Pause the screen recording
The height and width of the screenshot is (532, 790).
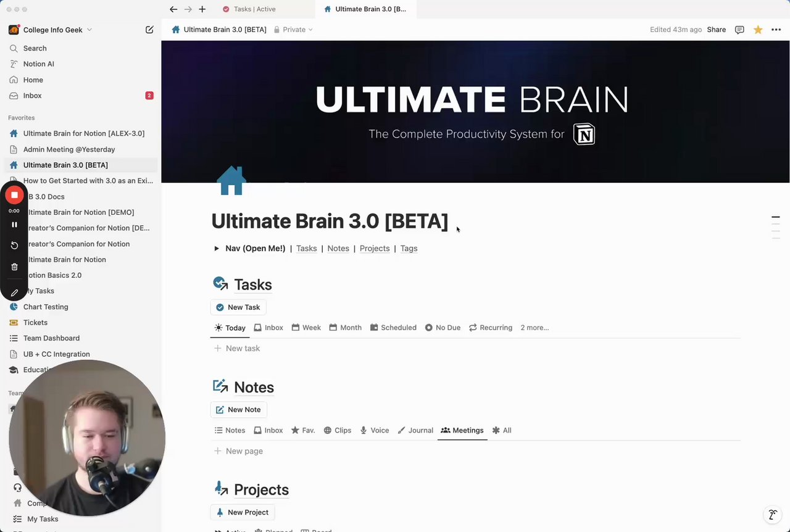pyautogui.click(x=14, y=225)
